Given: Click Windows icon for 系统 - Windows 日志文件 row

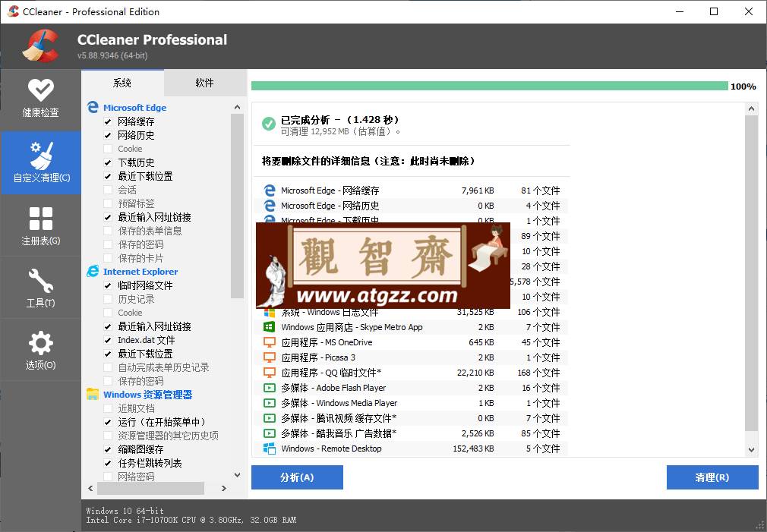Looking at the screenshot, I should click(x=269, y=312).
